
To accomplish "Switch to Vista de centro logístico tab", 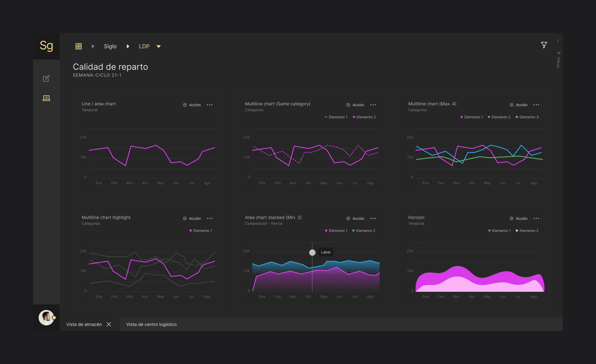I will click(x=151, y=324).
